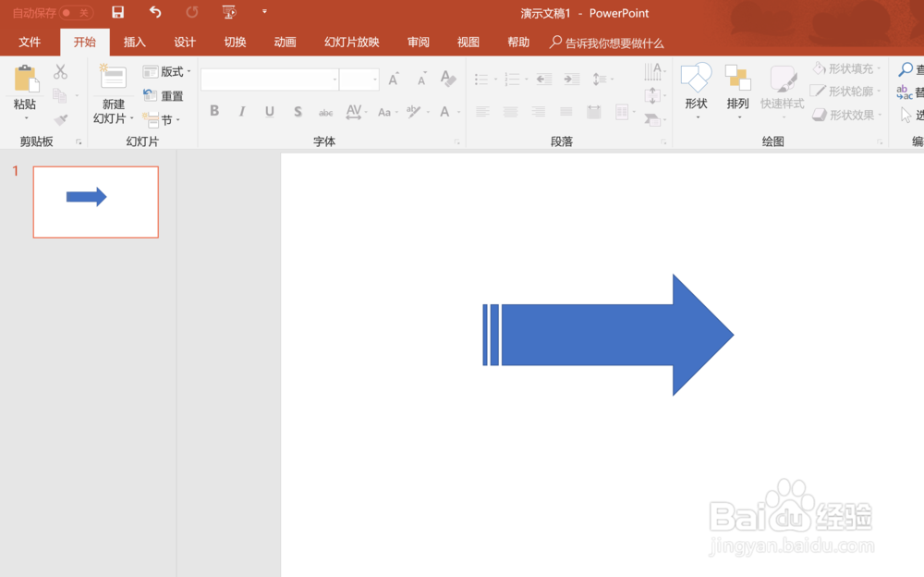Toggle italic formatting
924x577 pixels.
coord(241,110)
